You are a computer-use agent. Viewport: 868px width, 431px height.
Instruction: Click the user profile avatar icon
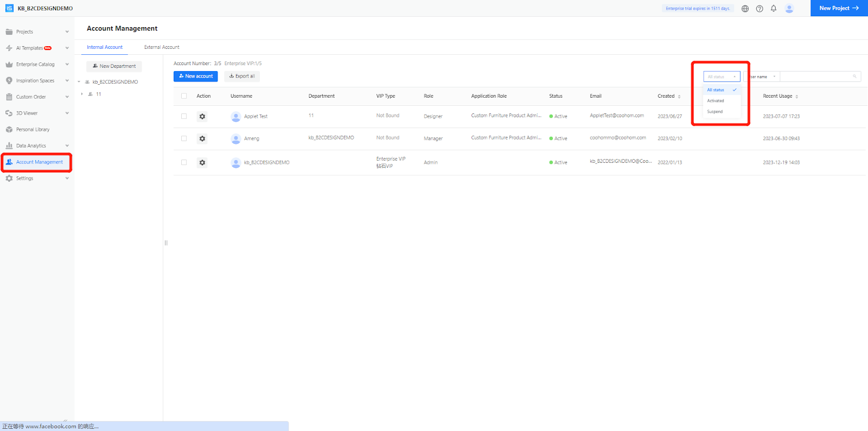point(789,9)
